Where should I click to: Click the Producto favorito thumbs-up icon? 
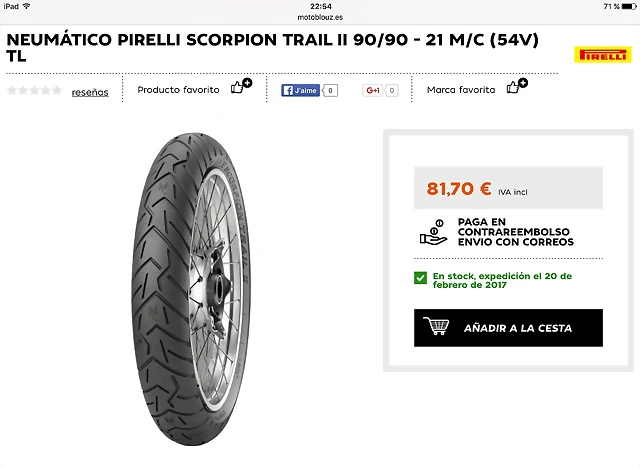[x=241, y=86]
